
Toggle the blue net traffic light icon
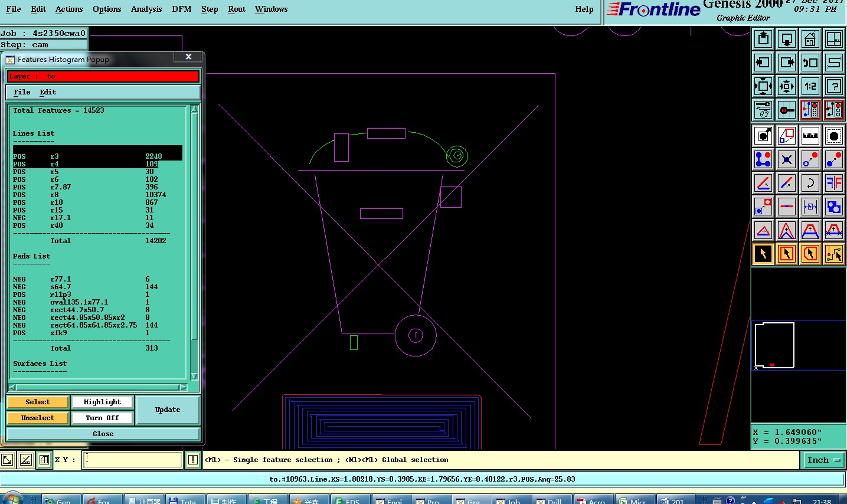click(810, 110)
